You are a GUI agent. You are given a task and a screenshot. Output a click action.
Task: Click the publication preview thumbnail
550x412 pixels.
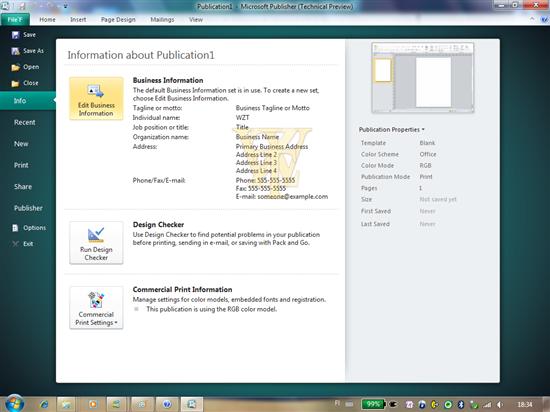click(423, 78)
